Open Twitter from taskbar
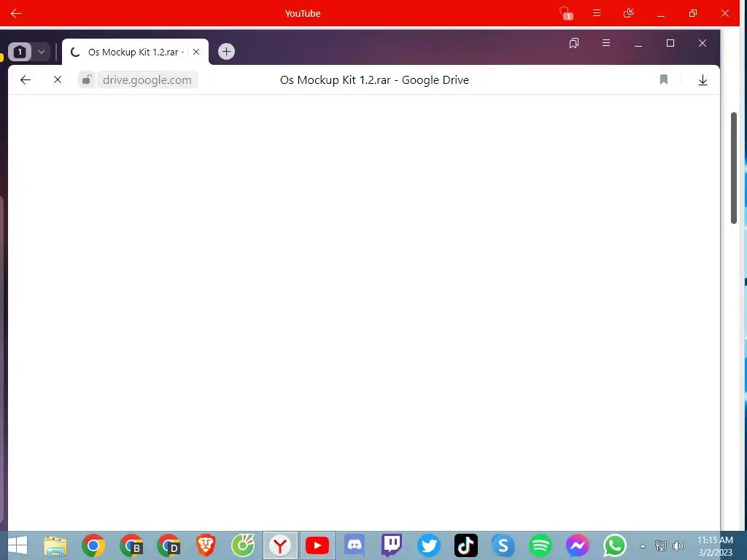Screen dimensions: 747x560 (429, 545)
